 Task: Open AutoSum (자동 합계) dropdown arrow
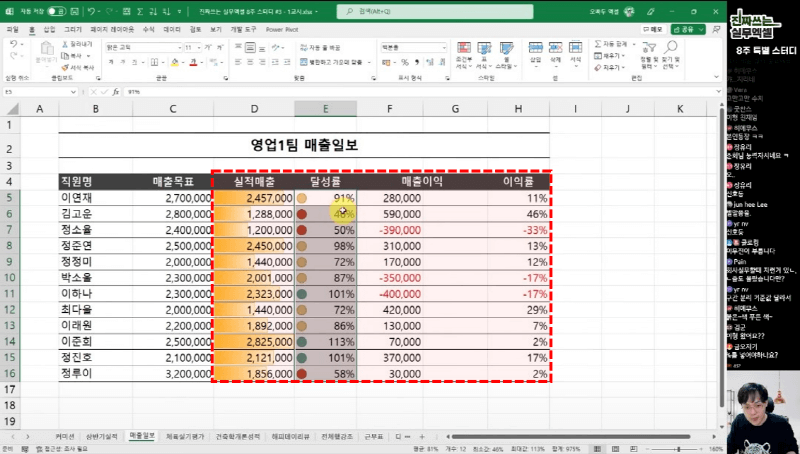(x=634, y=44)
